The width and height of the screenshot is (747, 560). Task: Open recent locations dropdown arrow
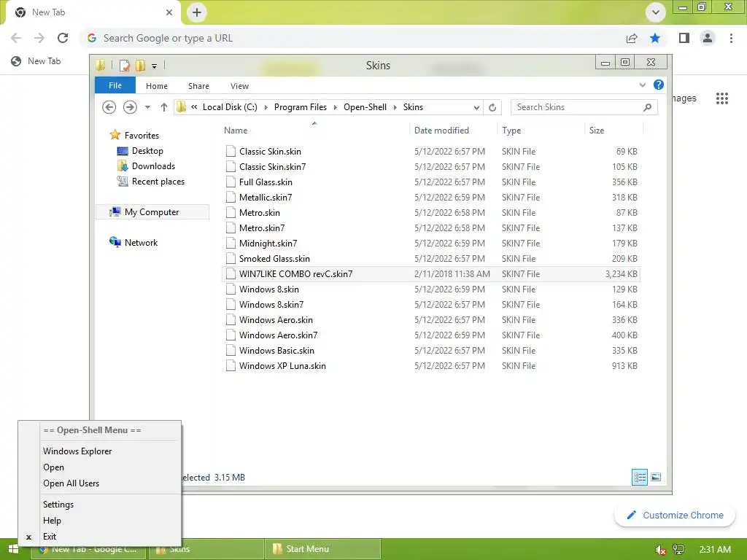(x=147, y=107)
